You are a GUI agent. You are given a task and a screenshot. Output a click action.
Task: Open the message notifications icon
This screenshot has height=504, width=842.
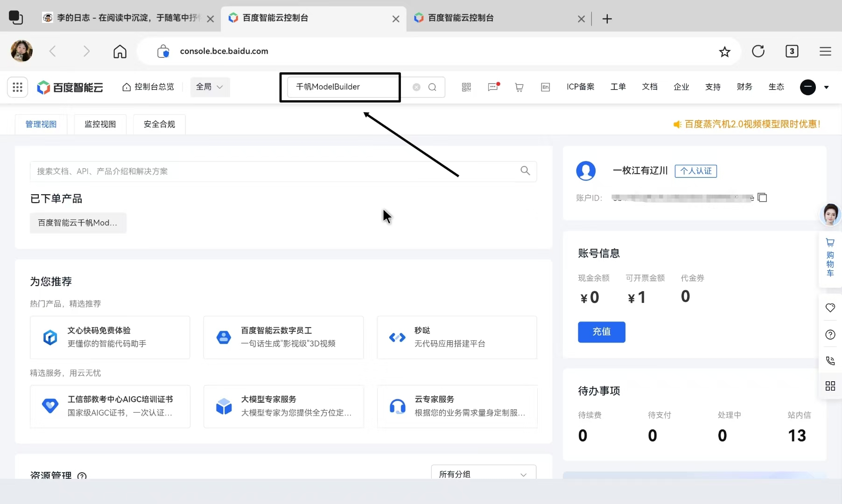pos(493,87)
